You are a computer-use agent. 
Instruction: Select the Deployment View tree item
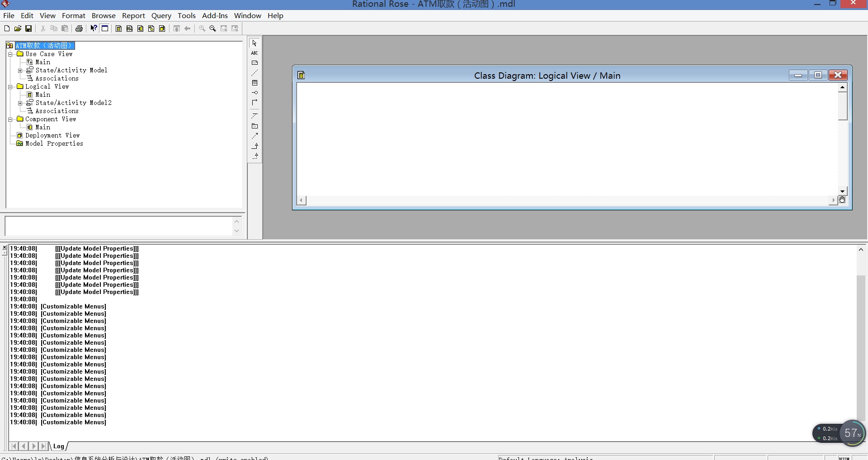click(52, 135)
